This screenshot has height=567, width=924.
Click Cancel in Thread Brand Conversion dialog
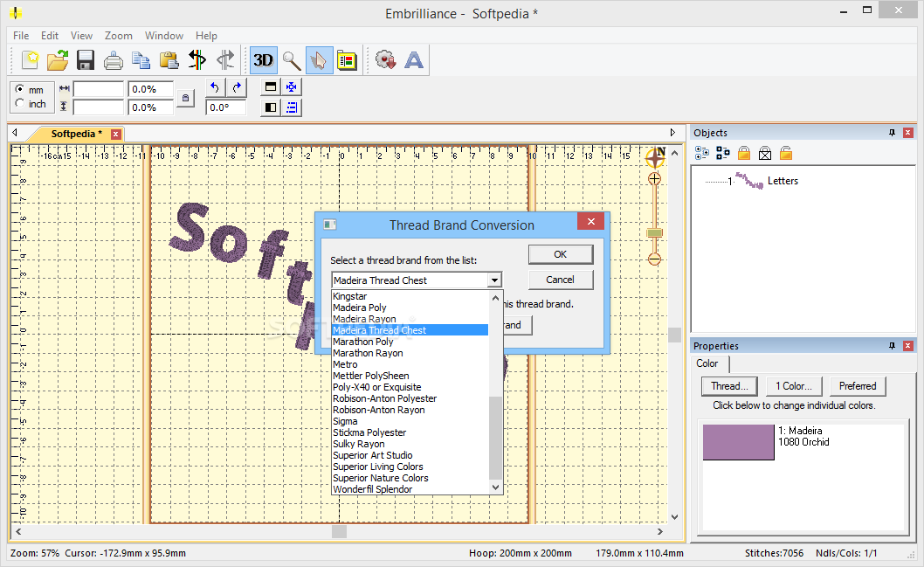point(561,280)
